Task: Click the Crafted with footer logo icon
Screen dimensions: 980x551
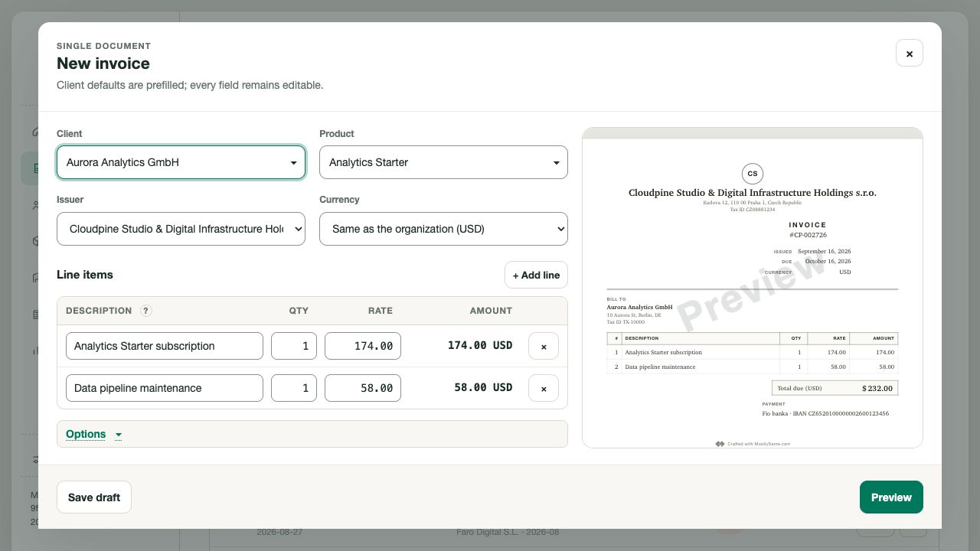Action: click(720, 444)
